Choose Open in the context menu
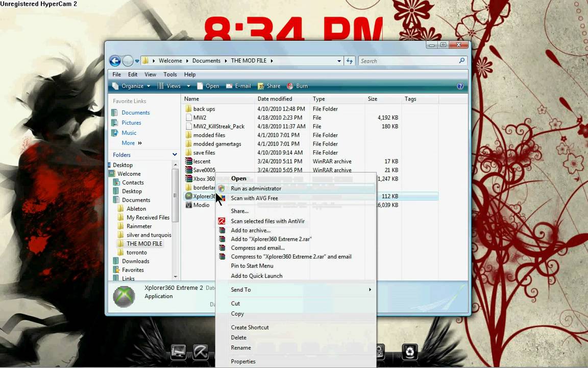The height and width of the screenshot is (368, 588). [x=296, y=178]
